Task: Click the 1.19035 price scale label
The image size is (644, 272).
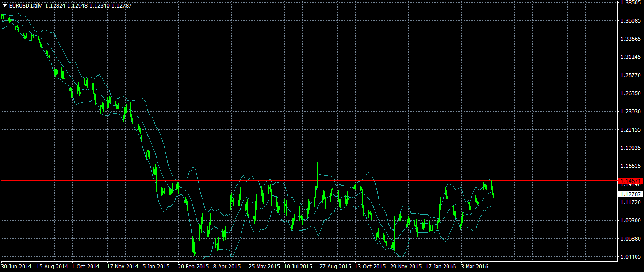Action: click(631, 148)
